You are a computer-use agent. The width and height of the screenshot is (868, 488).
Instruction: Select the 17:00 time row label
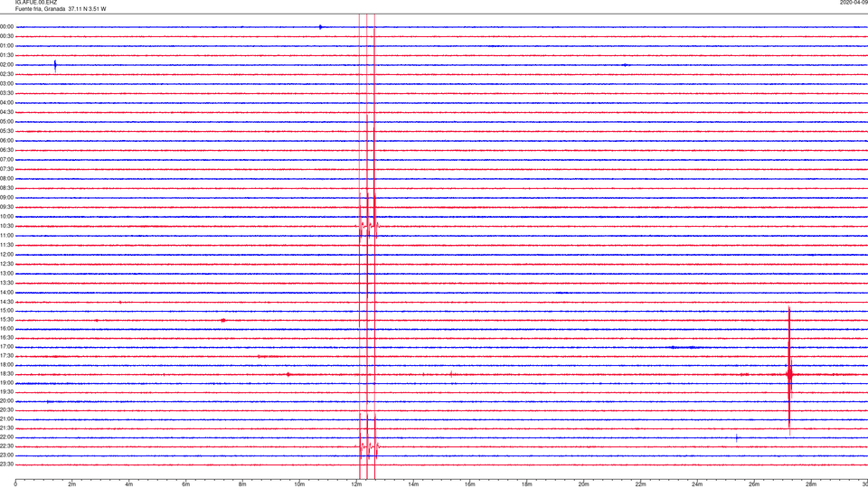(x=7, y=347)
